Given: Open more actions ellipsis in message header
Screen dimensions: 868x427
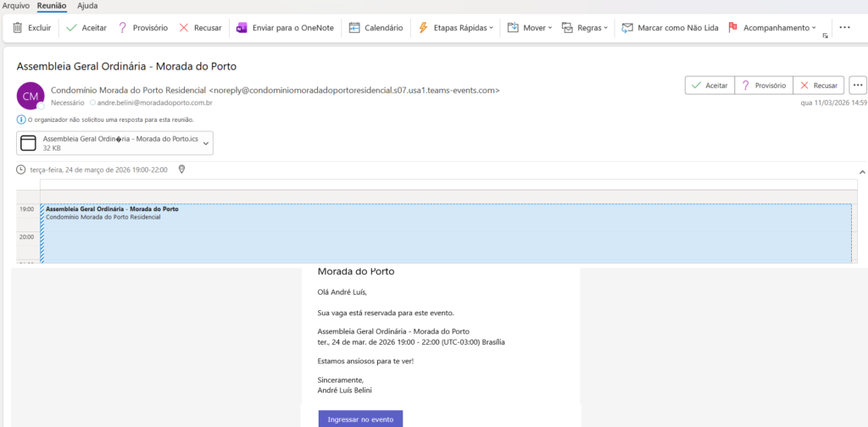Looking at the screenshot, I should (x=858, y=85).
